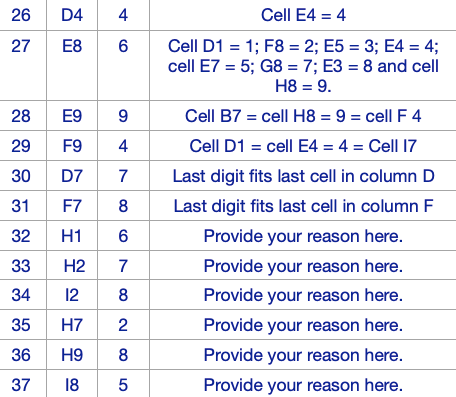This screenshot has height=397, width=456.
Task: Click the 'Cell E4 = 4' reason
Action: [x=303, y=15]
